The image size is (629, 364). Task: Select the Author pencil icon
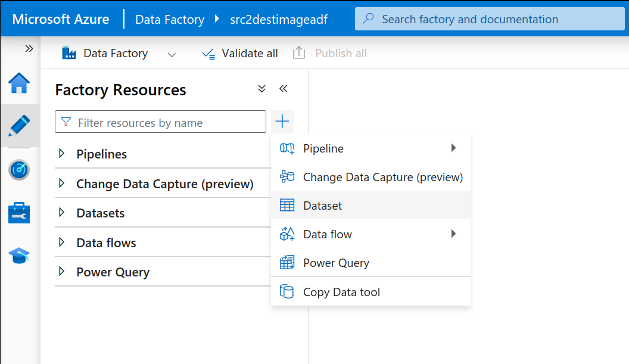point(19,126)
